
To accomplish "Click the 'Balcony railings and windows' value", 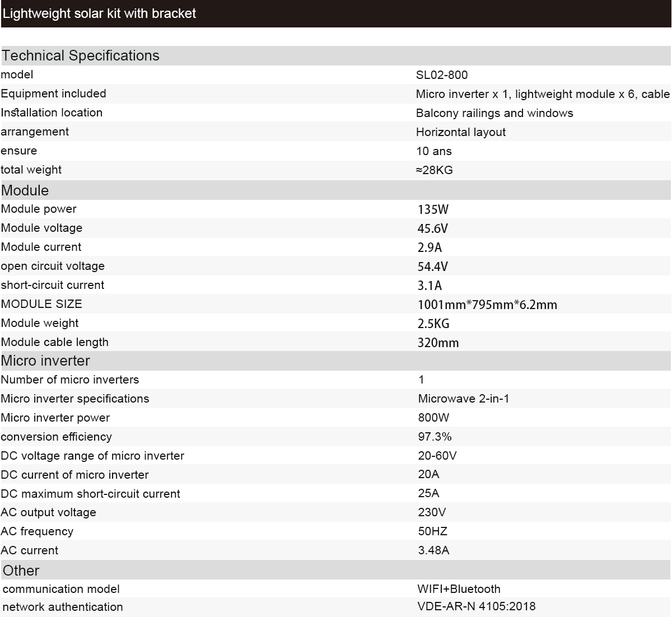I will pos(494,113).
